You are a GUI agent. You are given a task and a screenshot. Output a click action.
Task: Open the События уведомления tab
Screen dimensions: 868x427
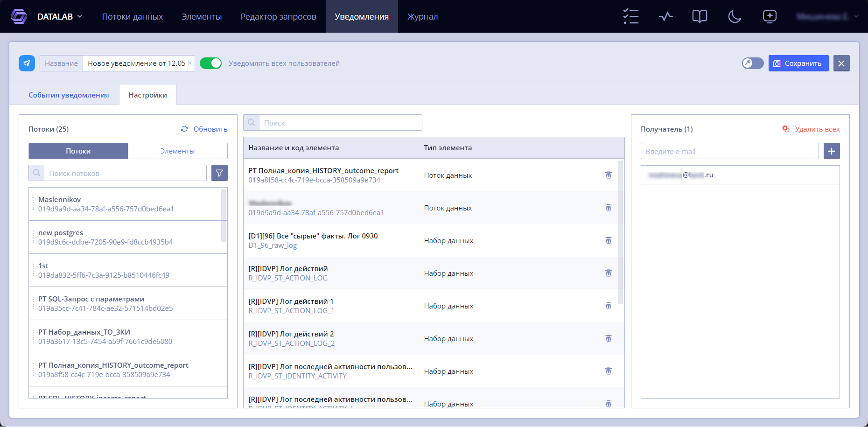click(69, 95)
